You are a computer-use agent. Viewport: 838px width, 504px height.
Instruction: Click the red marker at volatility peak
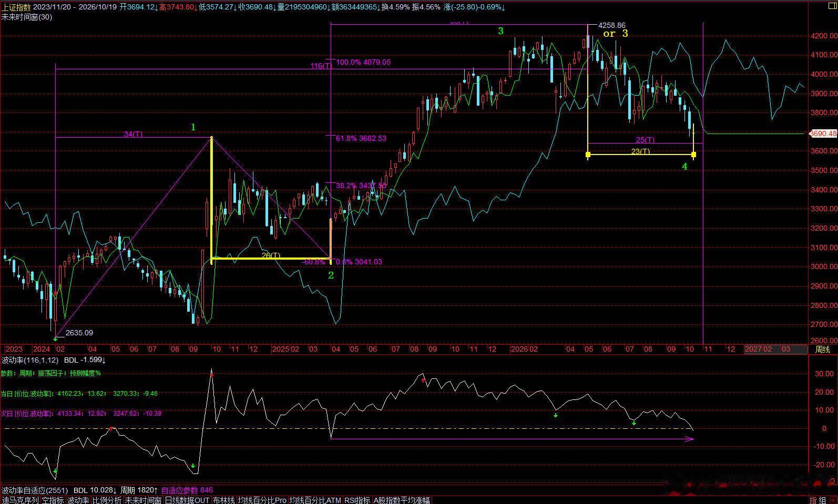click(x=212, y=374)
